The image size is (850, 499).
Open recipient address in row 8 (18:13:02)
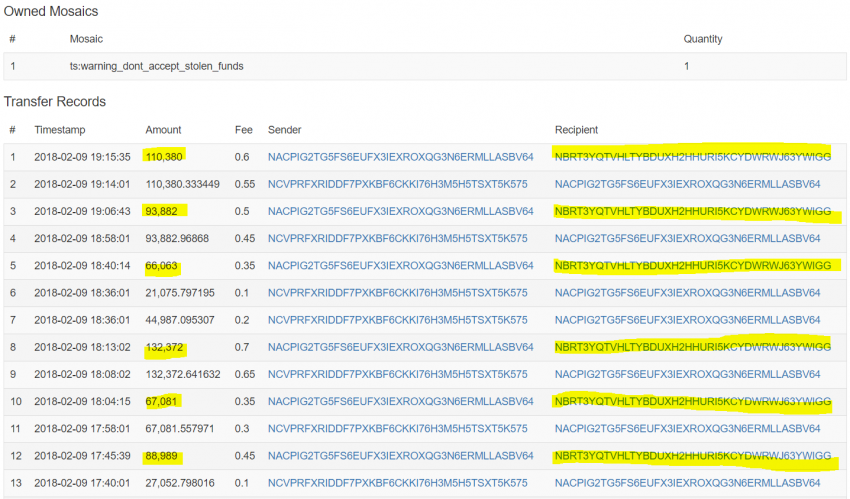(692, 347)
